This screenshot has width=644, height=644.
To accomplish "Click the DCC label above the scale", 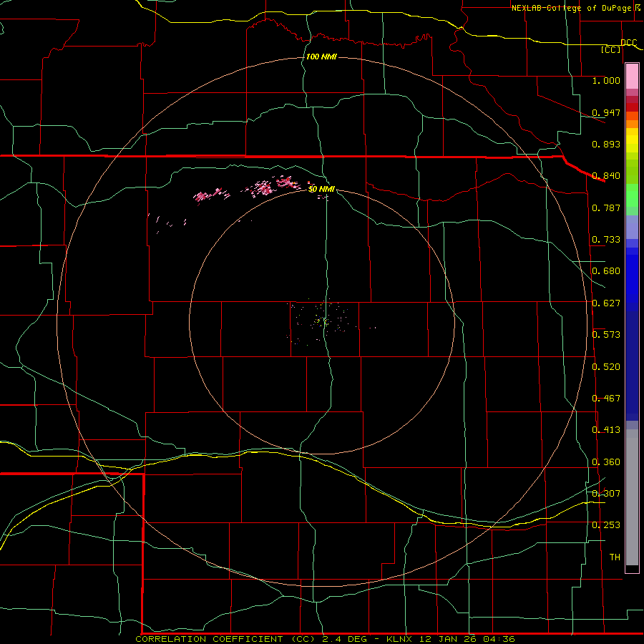I will coord(629,43).
